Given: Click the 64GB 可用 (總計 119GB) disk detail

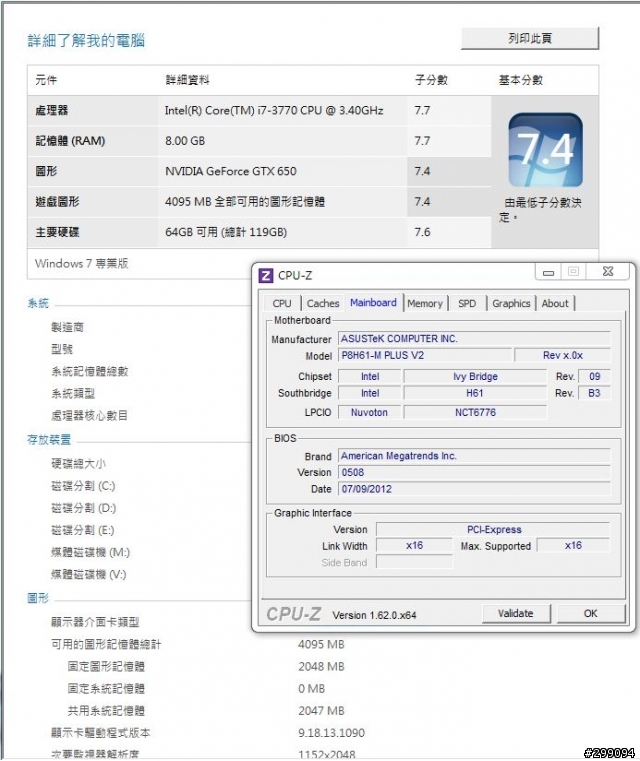Looking at the screenshot, I should (226, 232).
